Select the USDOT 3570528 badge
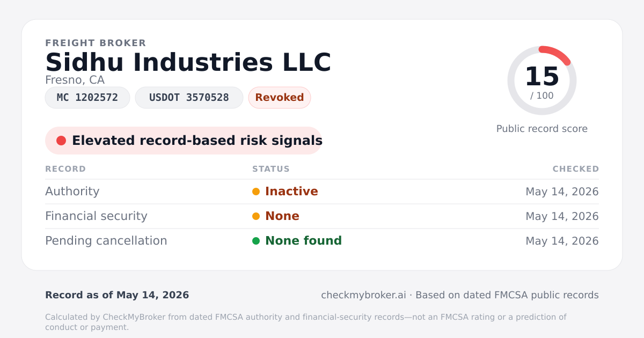This screenshot has width=644, height=338. [189, 98]
